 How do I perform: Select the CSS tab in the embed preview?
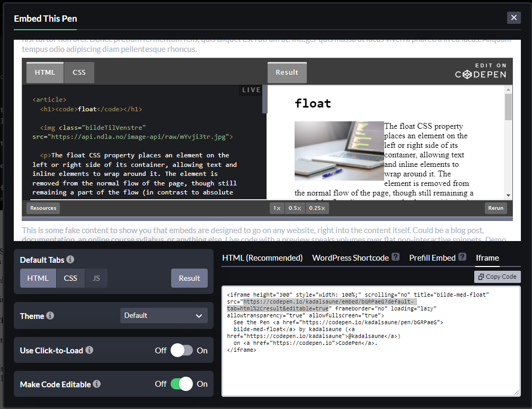point(79,73)
